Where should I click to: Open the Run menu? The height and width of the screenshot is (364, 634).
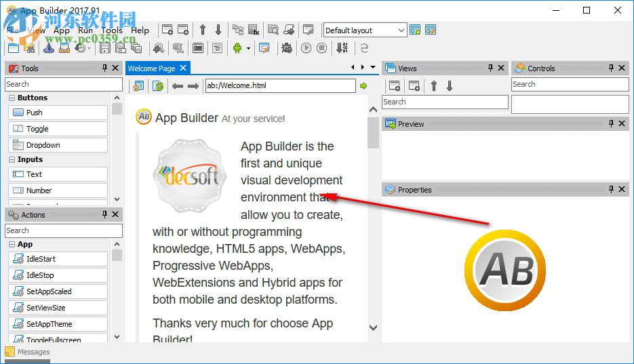(85, 31)
